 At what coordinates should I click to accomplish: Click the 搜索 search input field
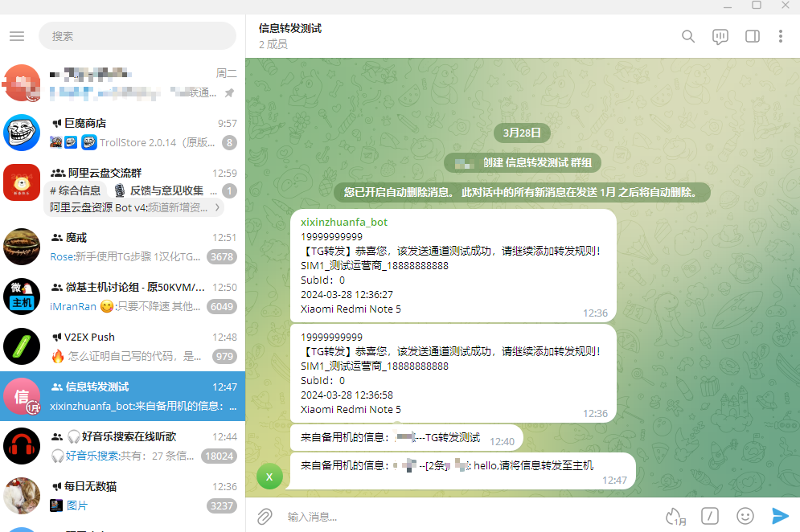[x=137, y=36]
